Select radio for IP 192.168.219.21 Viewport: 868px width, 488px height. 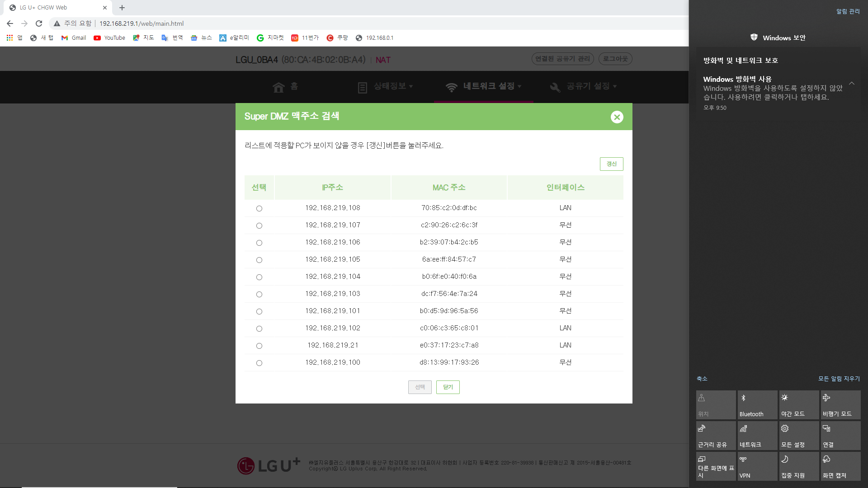259,346
